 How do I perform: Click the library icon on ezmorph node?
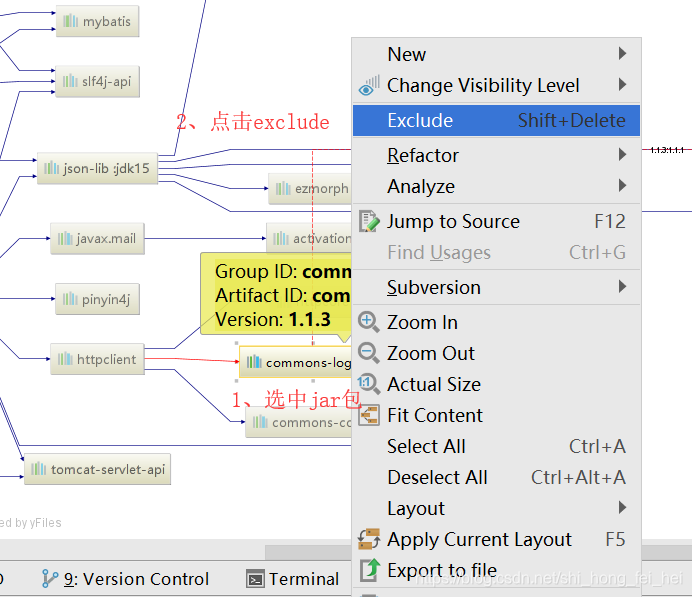(283, 188)
